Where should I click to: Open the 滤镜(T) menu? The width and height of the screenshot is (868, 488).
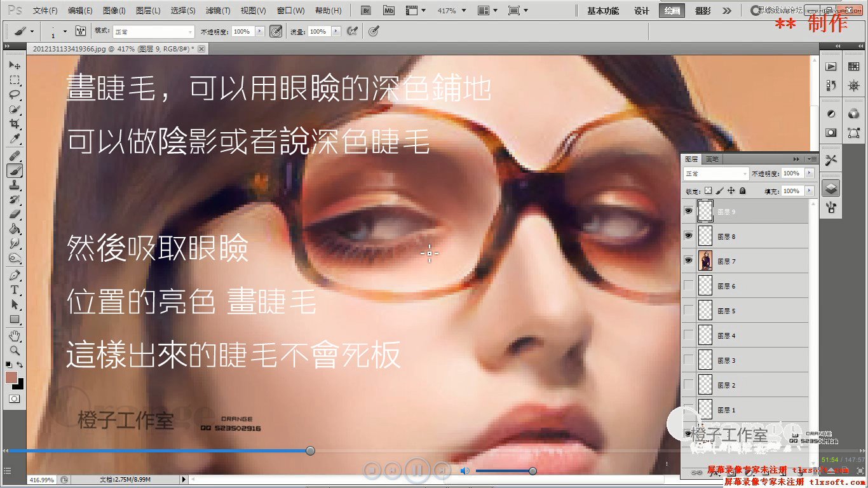click(x=218, y=11)
